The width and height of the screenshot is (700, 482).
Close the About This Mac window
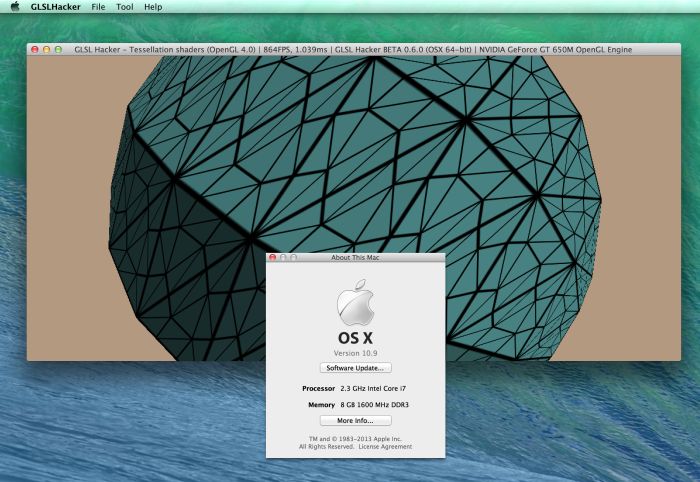[x=272, y=258]
